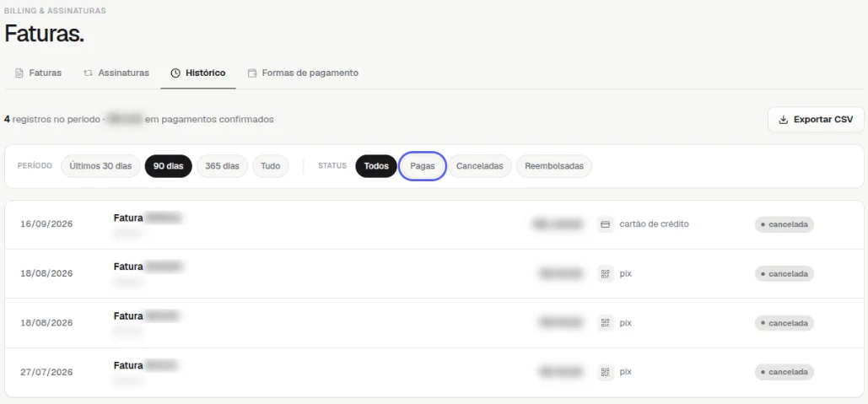Click the date 16/09/2026
The width and height of the screenshot is (868, 404).
[46, 224]
